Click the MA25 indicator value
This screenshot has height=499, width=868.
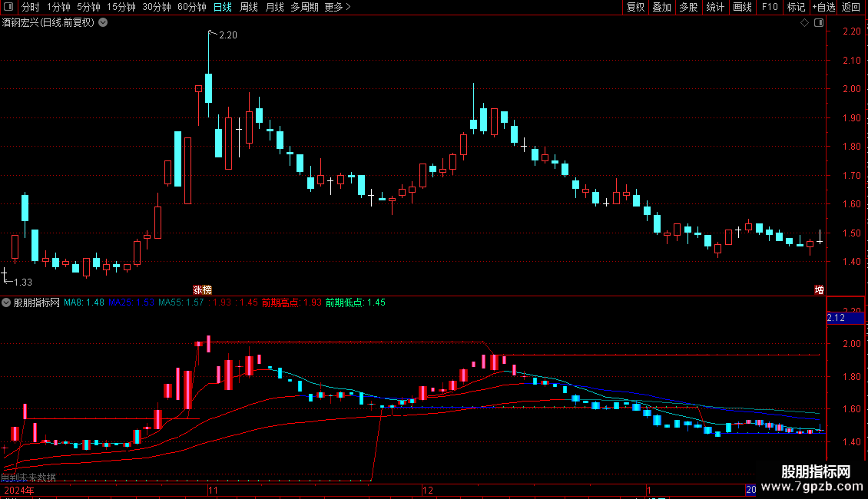point(131,302)
